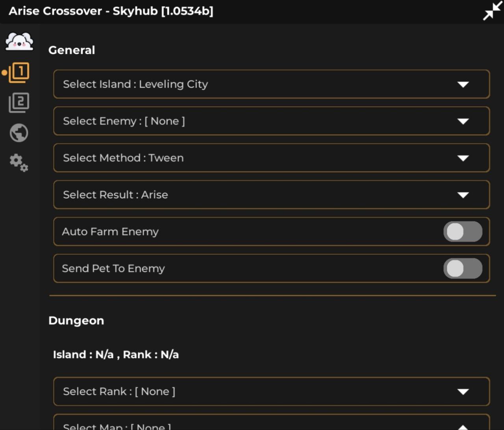The image size is (504, 430).
Task: Open the Select Enemy dropdown
Action: [x=271, y=121]
